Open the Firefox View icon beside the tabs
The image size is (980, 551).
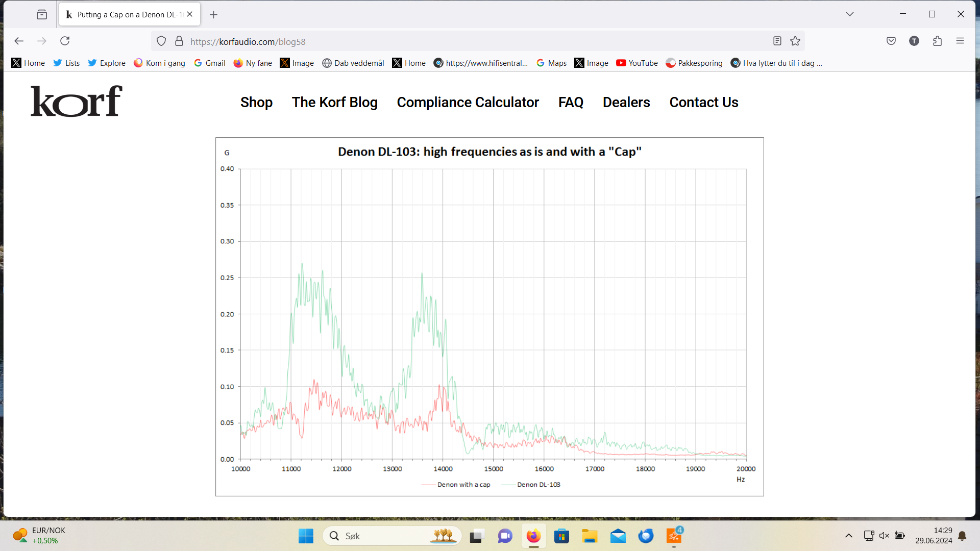(x=42, y=14)
